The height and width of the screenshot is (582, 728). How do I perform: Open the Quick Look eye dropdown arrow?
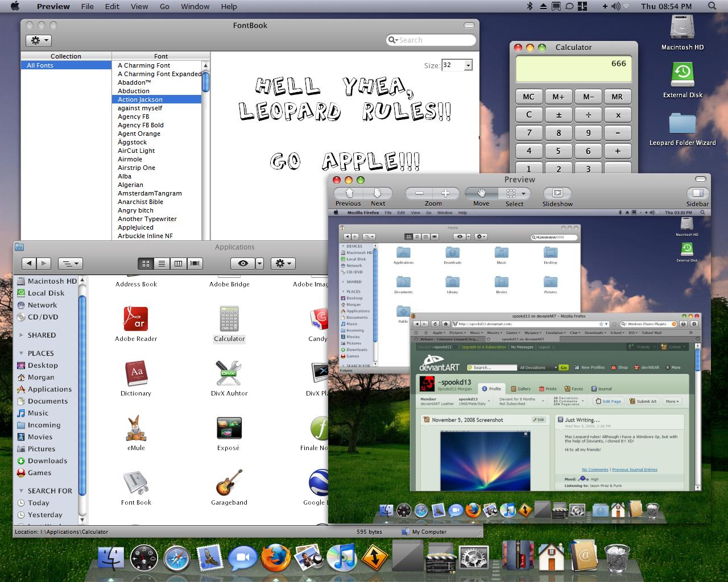point(260,263)
